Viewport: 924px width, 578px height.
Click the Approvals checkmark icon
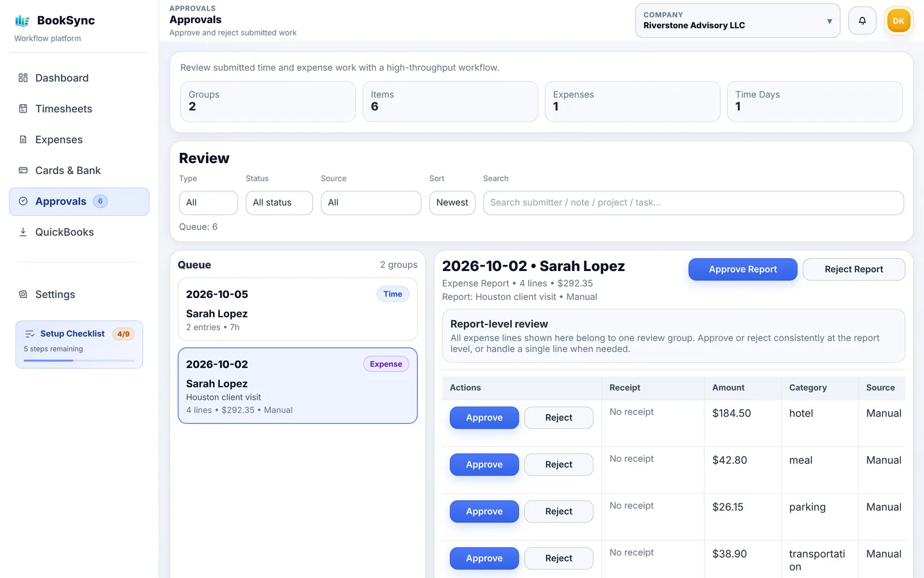click(x=23, y=201)
